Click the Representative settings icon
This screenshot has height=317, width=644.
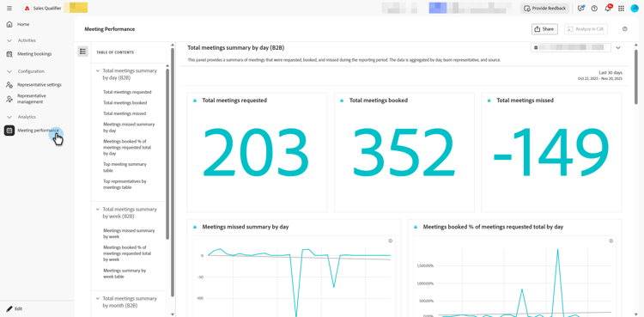pyautogui.click(x=9, y=85)
